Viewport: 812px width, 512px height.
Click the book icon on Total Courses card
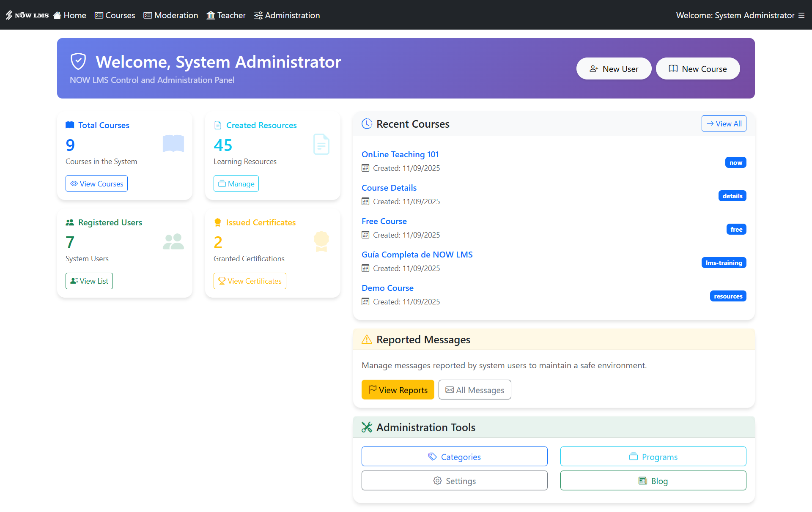[173, 144]
